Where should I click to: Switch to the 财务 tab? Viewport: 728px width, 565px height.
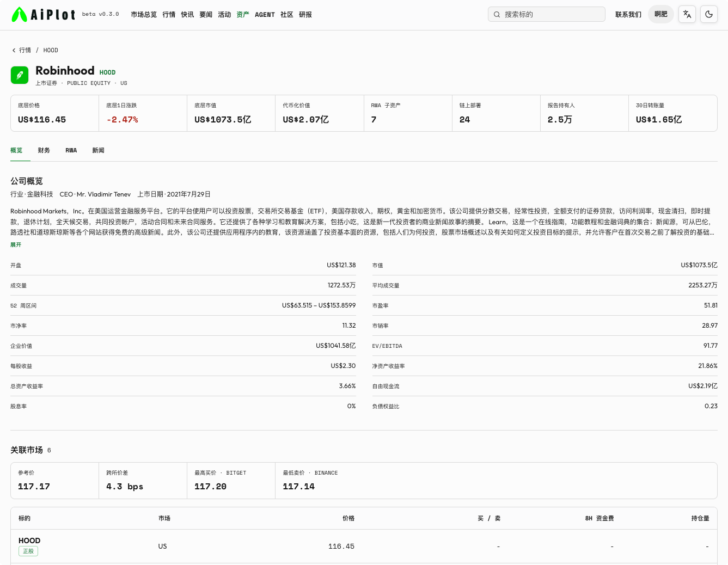click(x=44, y=150)
